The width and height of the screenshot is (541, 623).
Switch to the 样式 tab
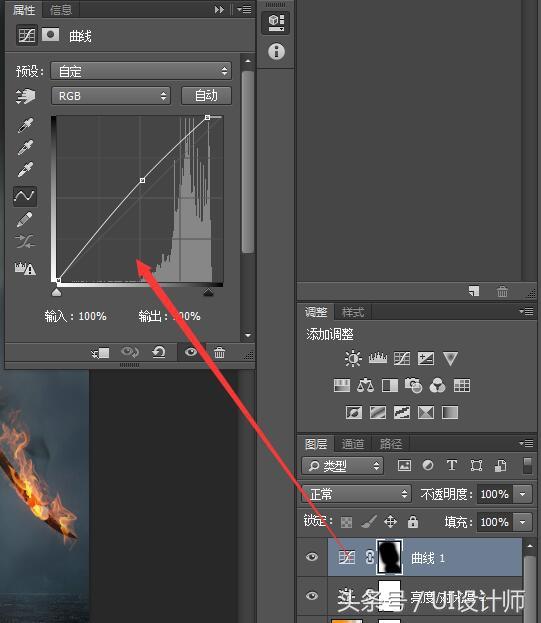tap(353, 312)
